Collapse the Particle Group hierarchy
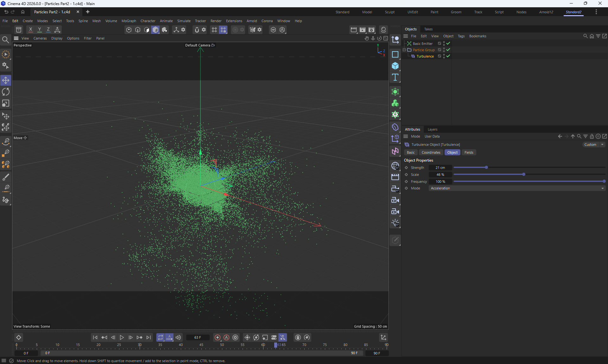The image size is (608, 364). [404, 50]
